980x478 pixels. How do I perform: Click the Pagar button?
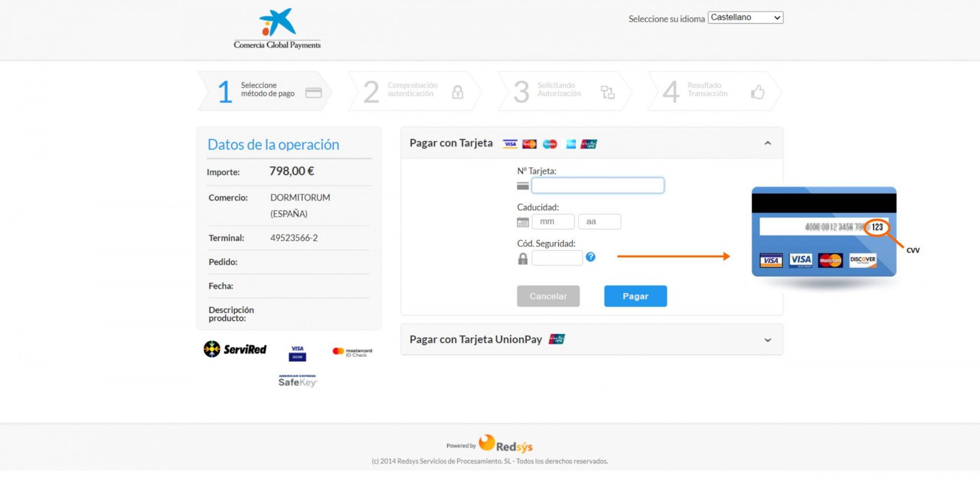point(635,296)
